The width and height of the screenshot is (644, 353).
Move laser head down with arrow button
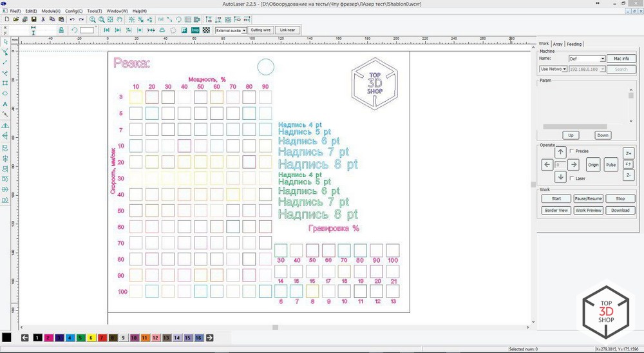561,177
